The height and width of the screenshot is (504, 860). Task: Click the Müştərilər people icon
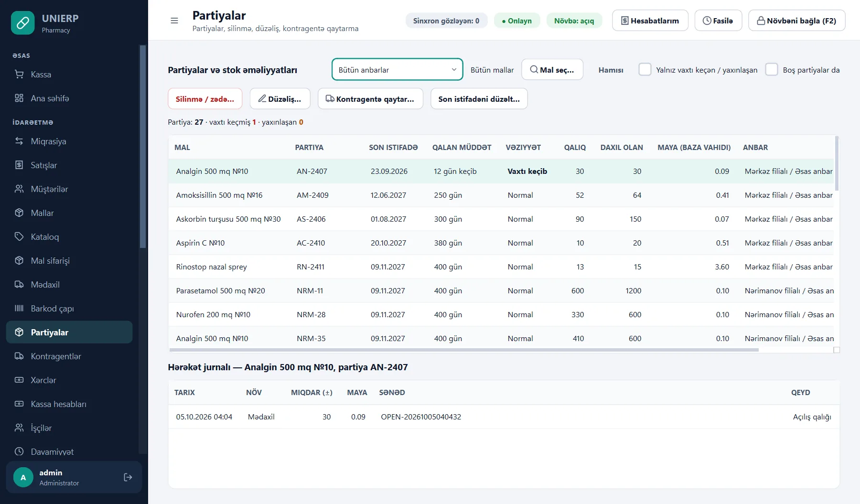click(x=19, y=189)
